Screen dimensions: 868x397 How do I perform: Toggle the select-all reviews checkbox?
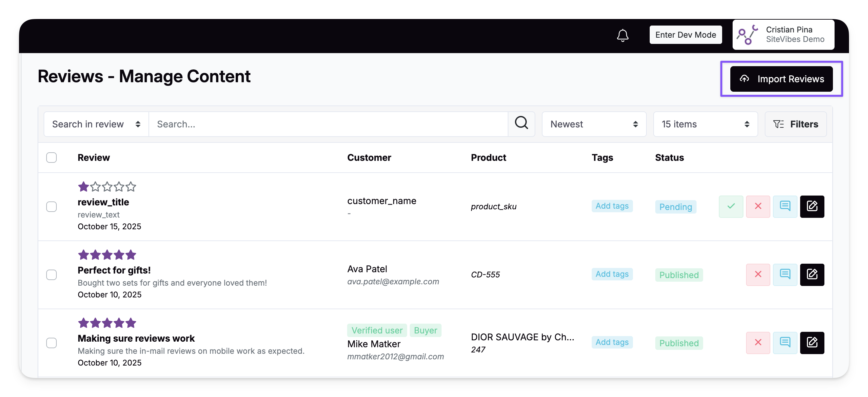pos(51,157)
